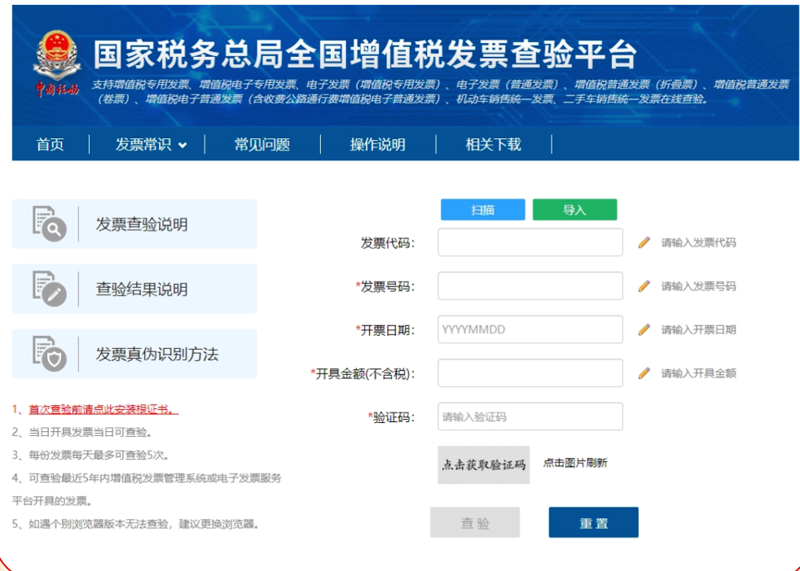The width and height of the screenshot is (800, 571).
Task: Click the 发票真伪识别方法 shield document icon
Action: click(x=49, y=354)
